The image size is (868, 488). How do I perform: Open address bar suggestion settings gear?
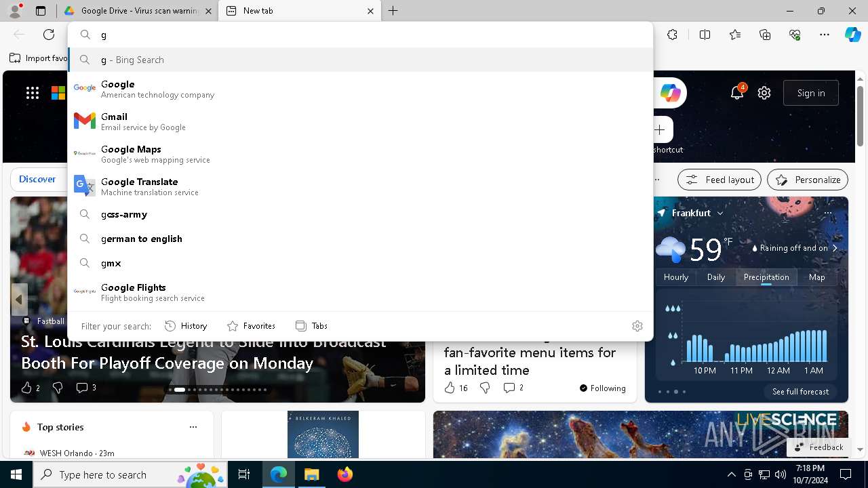tap(637, 326)
